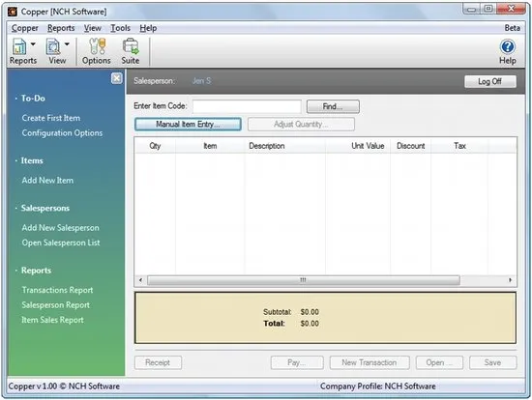This screenshot has height=400, width=532.
Task: Click the Find... button
Action: pos(333,106)
